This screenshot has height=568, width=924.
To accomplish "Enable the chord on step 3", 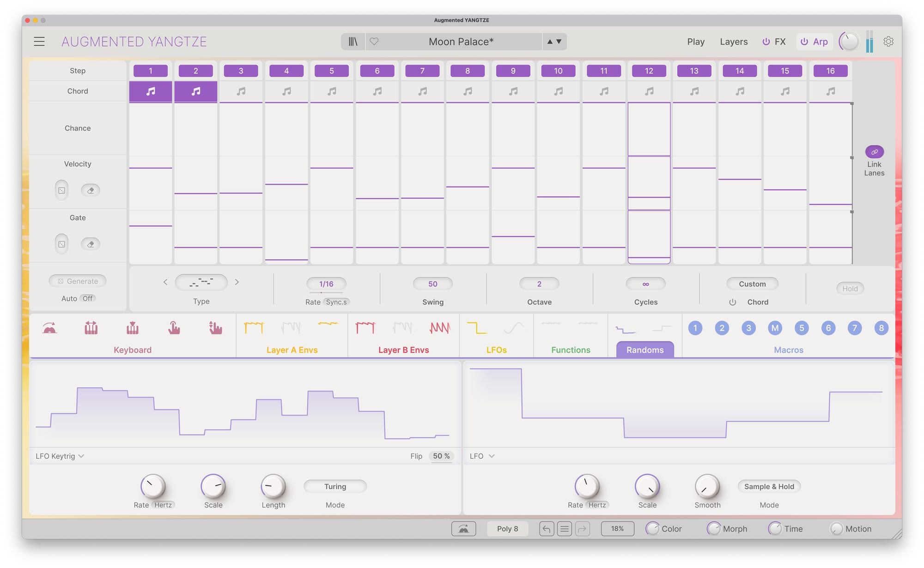I will (x=241, y=91).
